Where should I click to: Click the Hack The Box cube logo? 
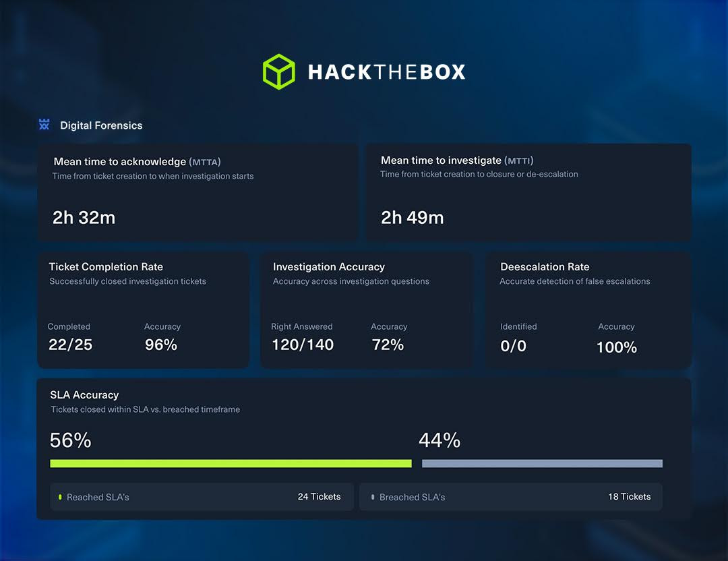click(278, 71)
